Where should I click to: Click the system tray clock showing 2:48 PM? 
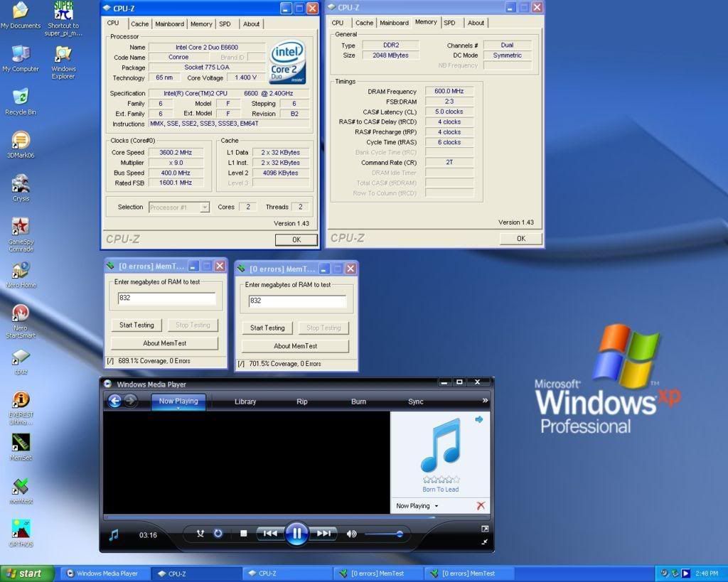[x=707, y=573]
